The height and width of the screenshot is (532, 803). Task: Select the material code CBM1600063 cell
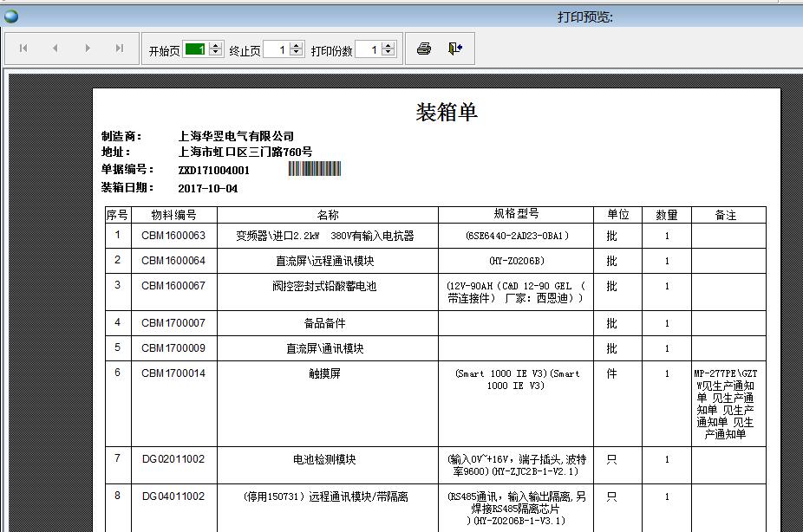[173, 236]
